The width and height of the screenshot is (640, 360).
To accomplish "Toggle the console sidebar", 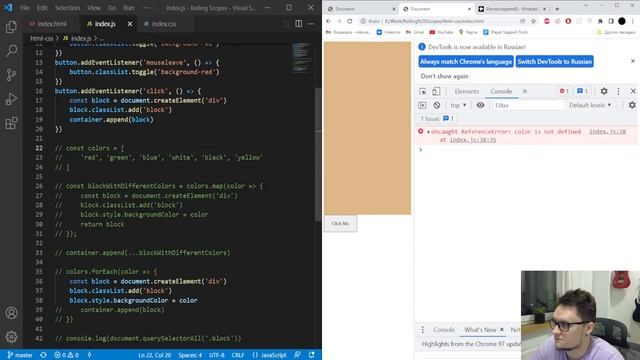I will coord(422,105).
